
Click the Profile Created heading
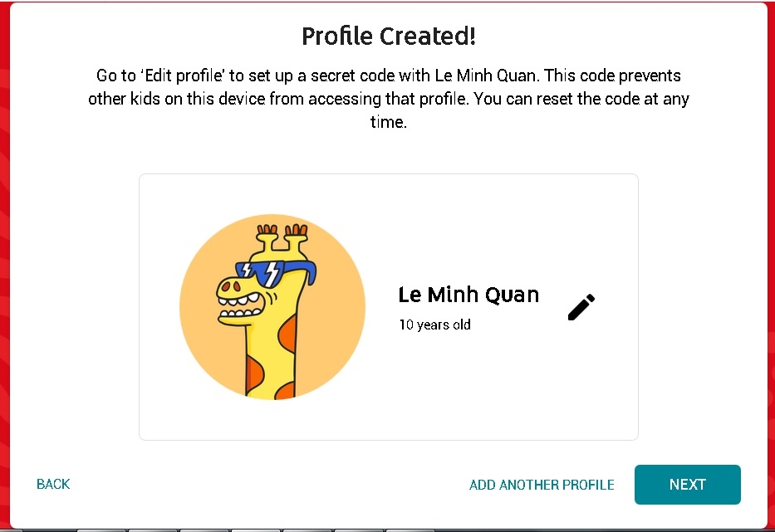pos(388,36)
